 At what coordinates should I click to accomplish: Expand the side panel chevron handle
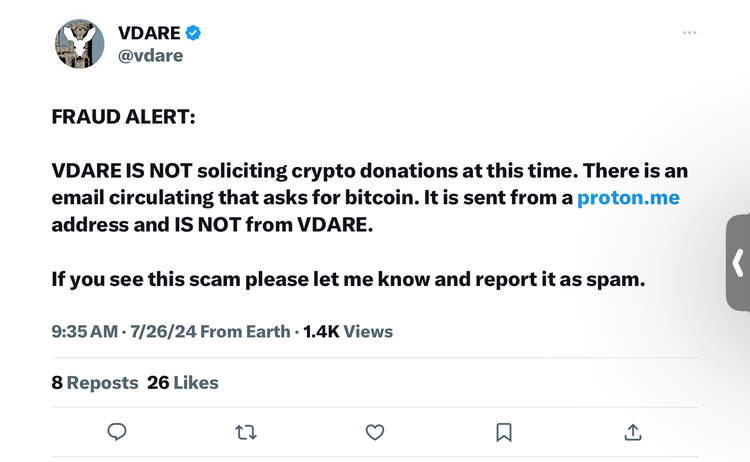pos(738,263)
